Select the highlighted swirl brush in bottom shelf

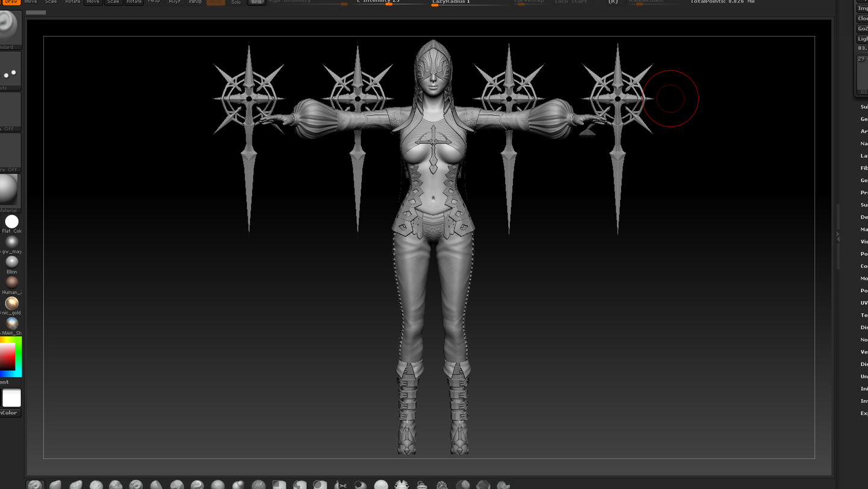pos(35,484)
